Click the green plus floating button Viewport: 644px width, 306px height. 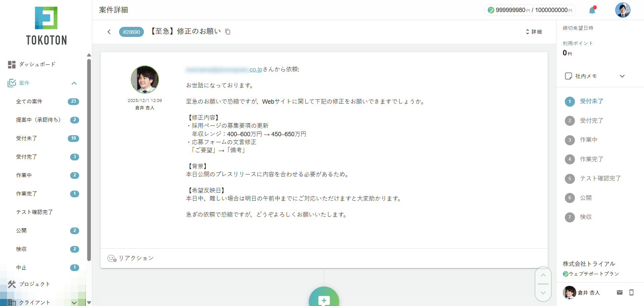(324, 300)
